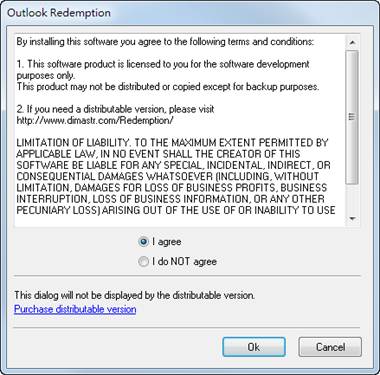Screen dimensions: 380x375
Task: Click inside the license agreement text box
Action: point(180,130)
